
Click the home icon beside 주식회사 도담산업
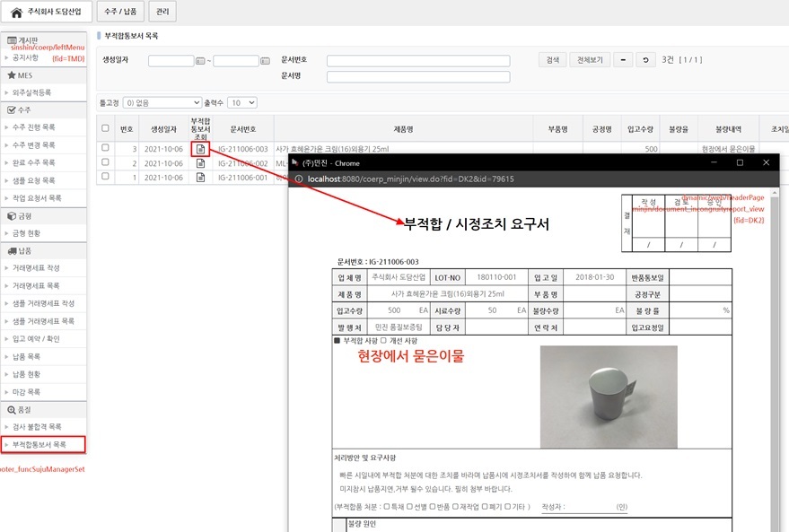point(16,12)
